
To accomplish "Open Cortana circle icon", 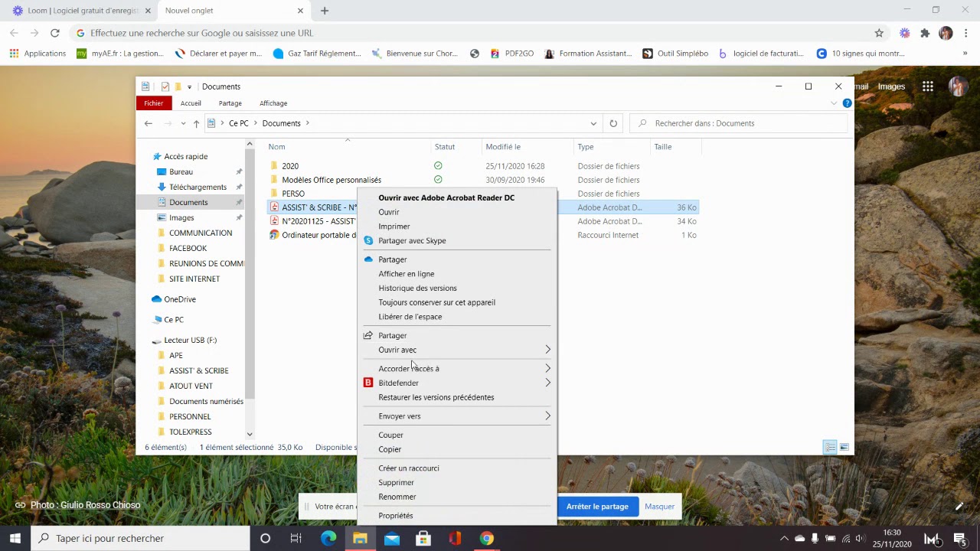I will tap(265, 538).
